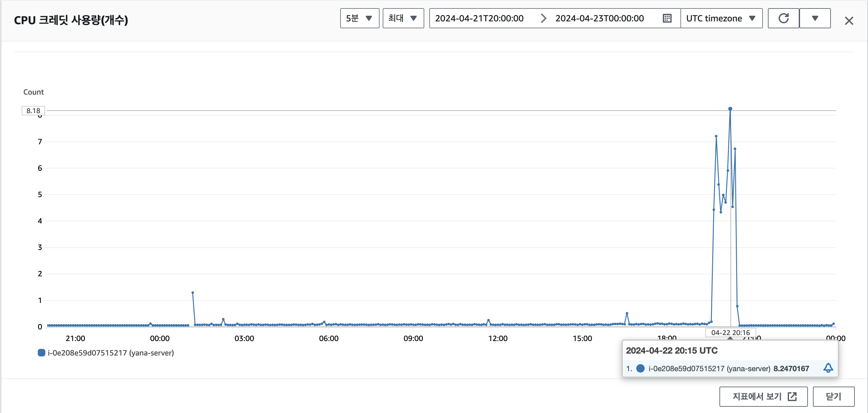Click the legend color swatch for yana-server
Viewport: 868px width, 413px height.
[x=42, y=353]
